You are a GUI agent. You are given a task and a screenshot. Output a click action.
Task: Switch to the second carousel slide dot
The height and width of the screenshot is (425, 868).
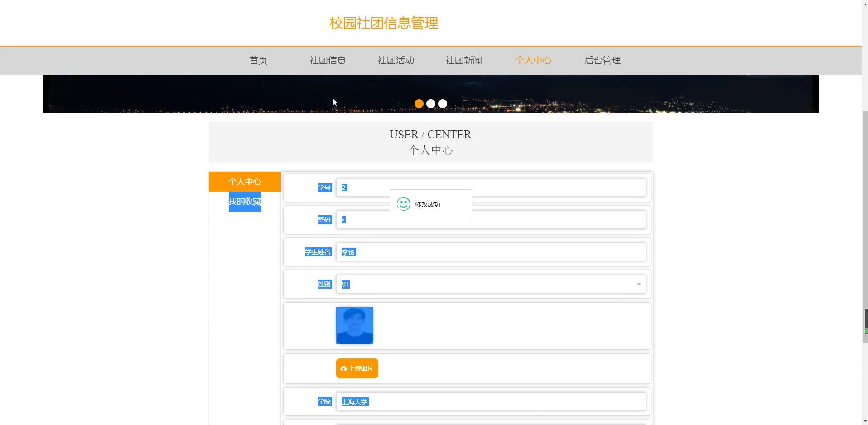click(431, 104)
